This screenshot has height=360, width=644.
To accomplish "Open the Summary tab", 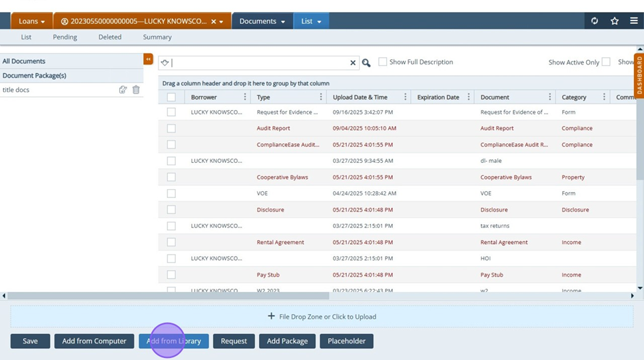I will click(x=157, y=37).
